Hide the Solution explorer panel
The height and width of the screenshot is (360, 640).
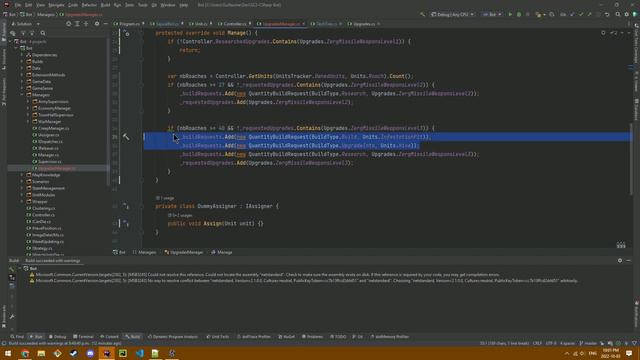[105, 24]
